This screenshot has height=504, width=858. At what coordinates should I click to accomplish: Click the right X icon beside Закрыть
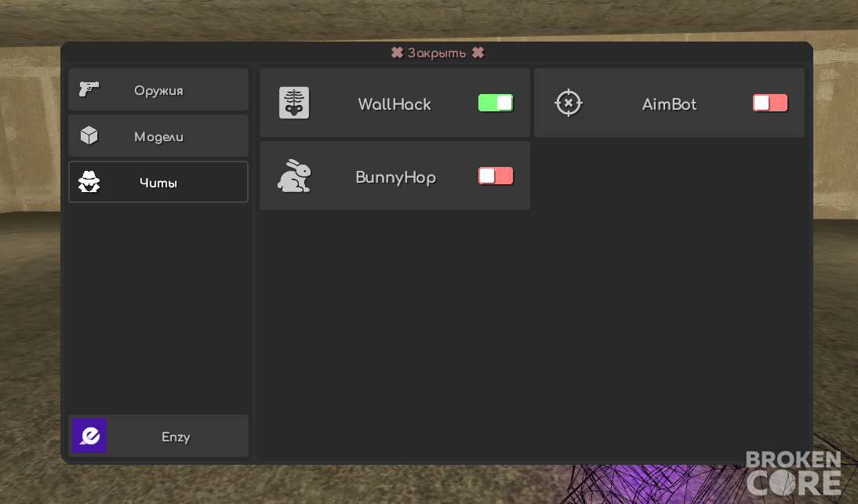click(478, 53)
